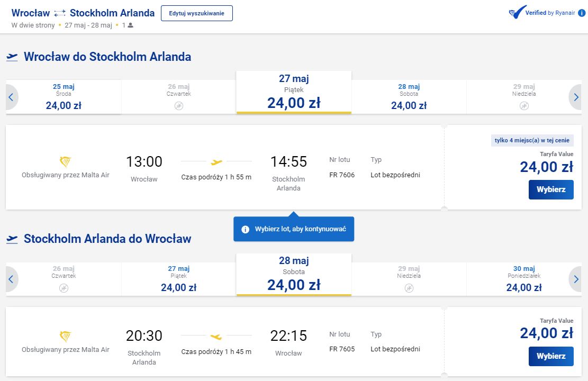Select the 25 maj Środa outbound date tab
Image resolution: width=588 pixels, height=381 pixels.
64,97
